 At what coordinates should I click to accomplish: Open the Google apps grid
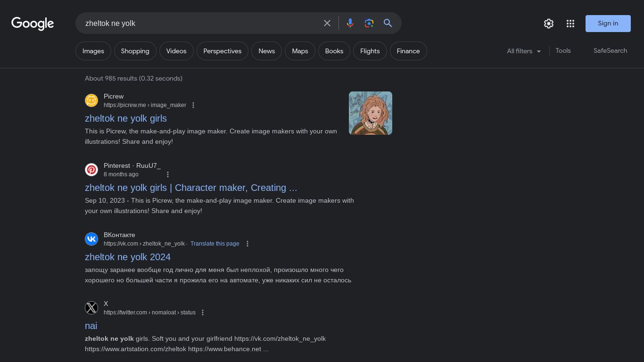click(x=570, y=24)
